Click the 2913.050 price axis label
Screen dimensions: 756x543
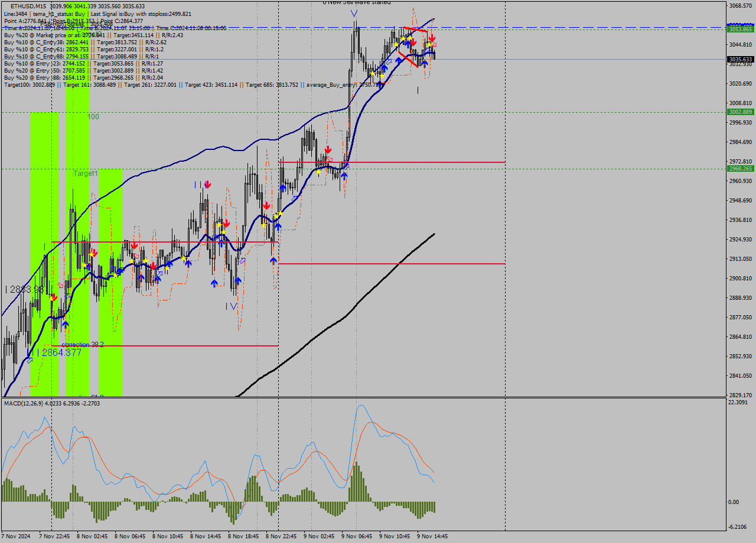coord(740,259)
